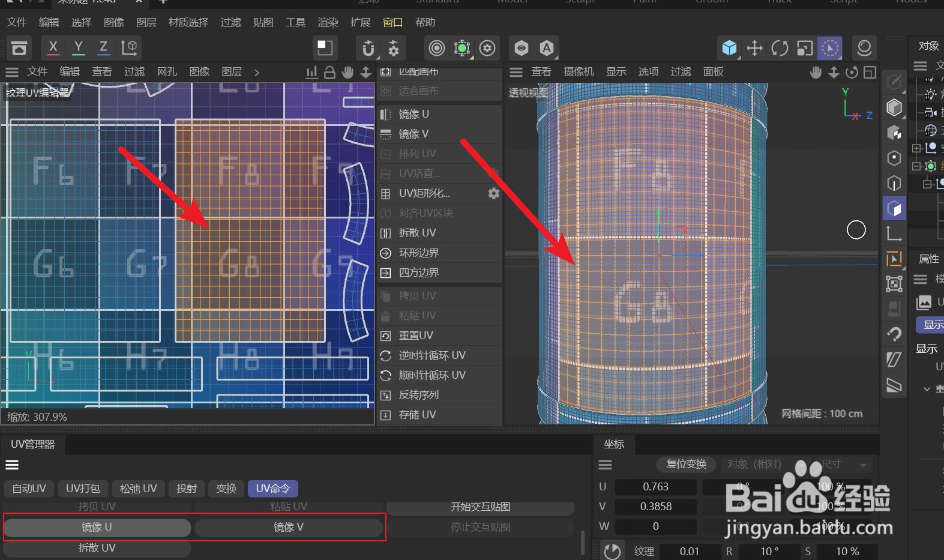Click the round sculpt-style icon top right

coord(864,48)
